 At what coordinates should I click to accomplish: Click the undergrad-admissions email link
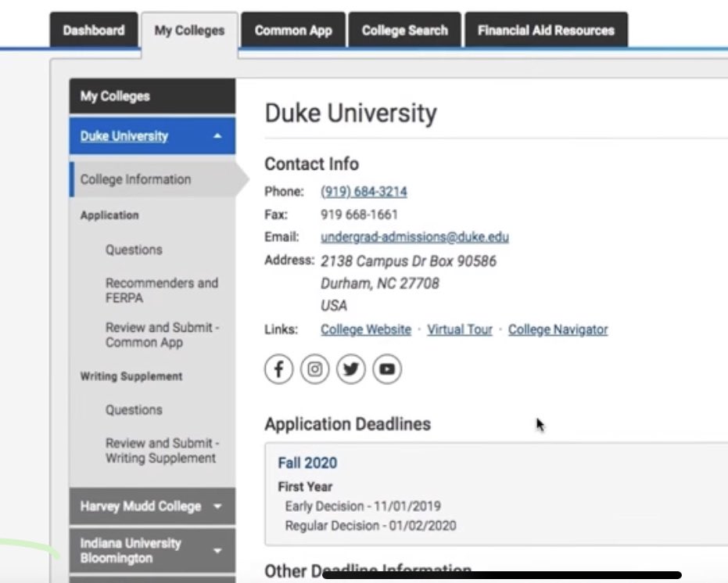[x=414, y=237]
